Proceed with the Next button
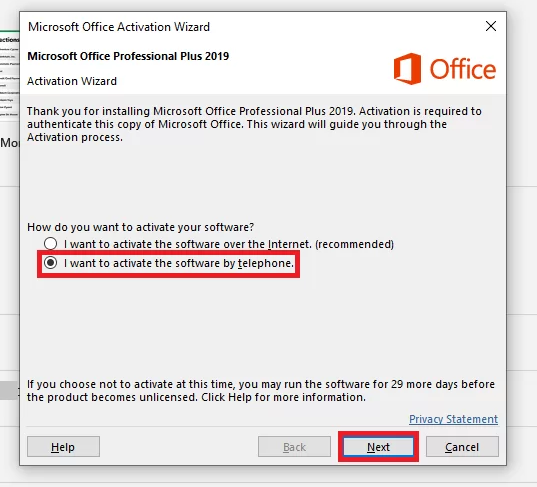The width and height of the screenshot is (537, 487). coord(378,447)
